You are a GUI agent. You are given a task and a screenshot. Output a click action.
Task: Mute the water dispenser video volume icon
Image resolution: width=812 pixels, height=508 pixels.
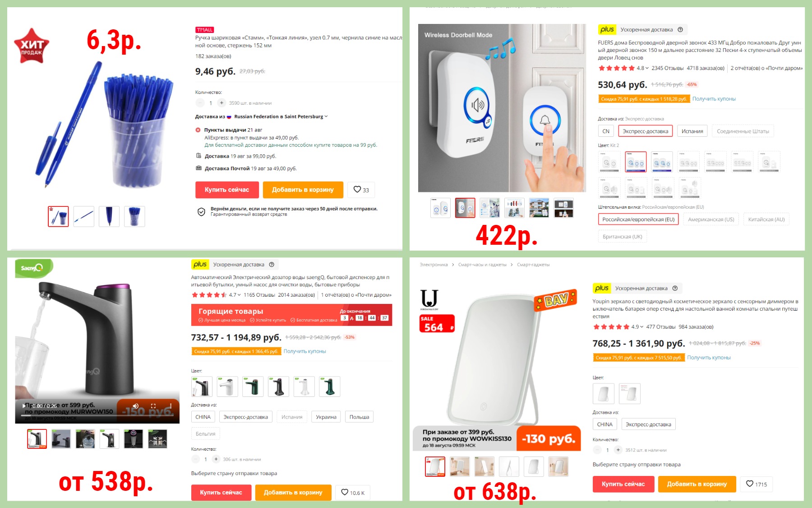coord(135,405)
